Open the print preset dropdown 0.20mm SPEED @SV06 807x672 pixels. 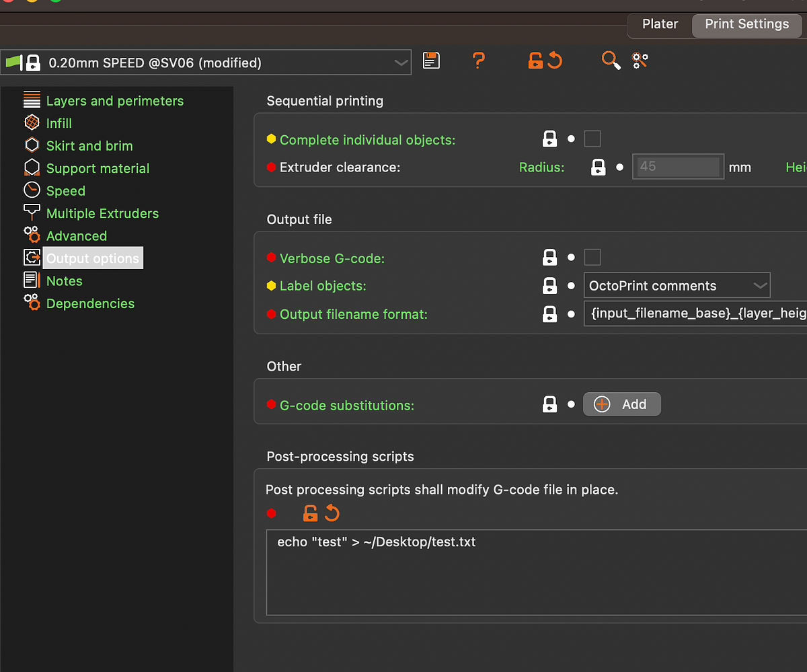click(206, 63)
